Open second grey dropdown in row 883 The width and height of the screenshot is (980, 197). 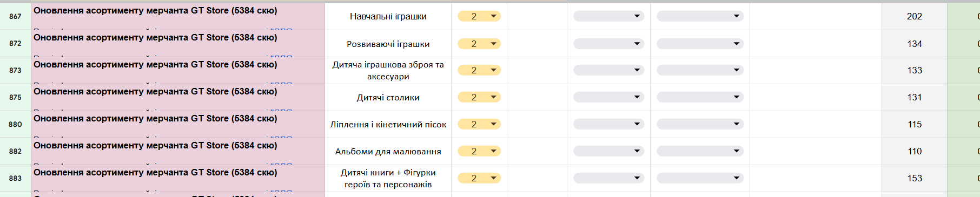coord(700,178)
